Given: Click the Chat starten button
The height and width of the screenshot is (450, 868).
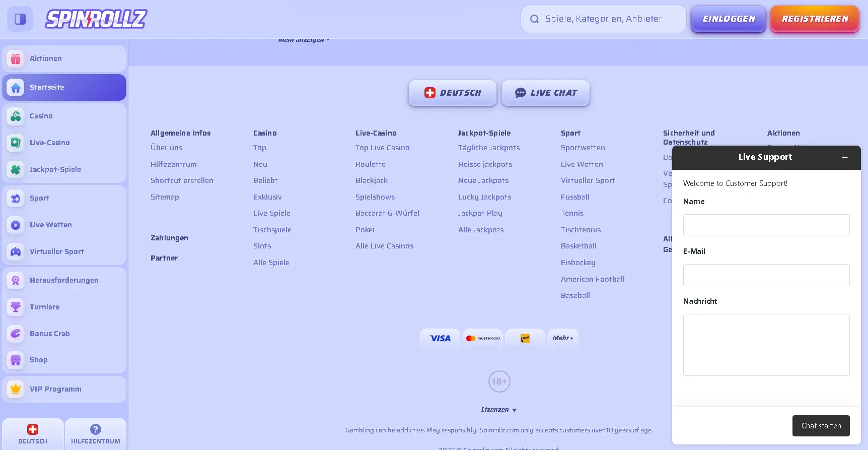Looking at the screenshot, I should pyautogui.click(x=821, y=426).
